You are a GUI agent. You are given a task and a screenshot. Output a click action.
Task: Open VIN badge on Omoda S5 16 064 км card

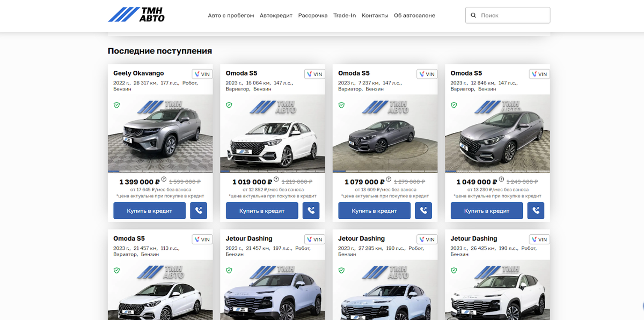[314, 74]
